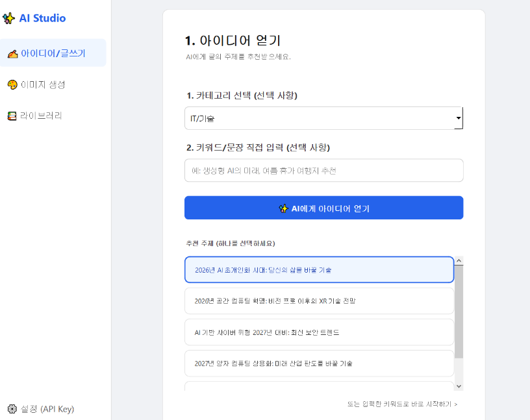Viewport: 530px width, 420px height.
Task: Click the palette icon for image generation
Action: point(12,84)
